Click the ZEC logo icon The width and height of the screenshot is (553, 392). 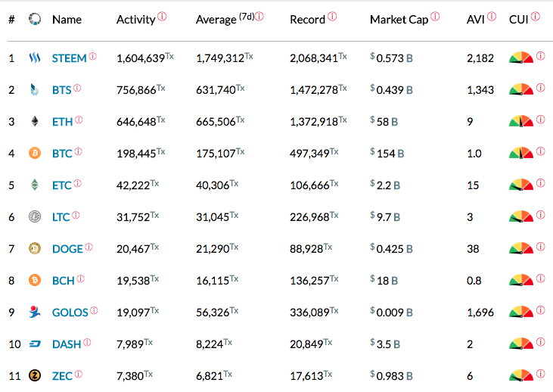[35, 375]
